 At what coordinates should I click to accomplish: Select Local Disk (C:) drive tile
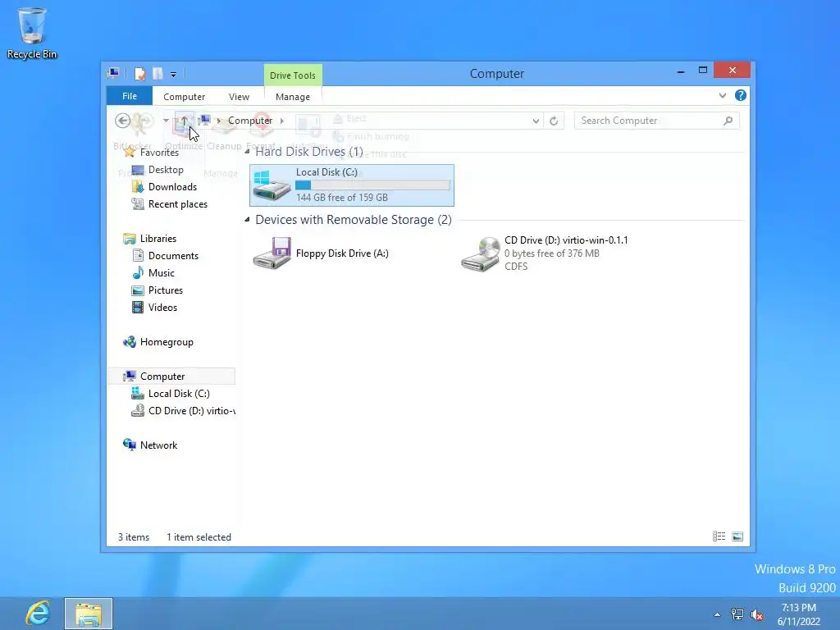351,185
